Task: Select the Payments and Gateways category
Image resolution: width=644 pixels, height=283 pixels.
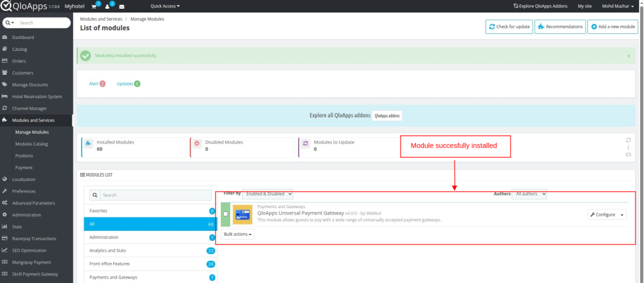Action: 113,277
